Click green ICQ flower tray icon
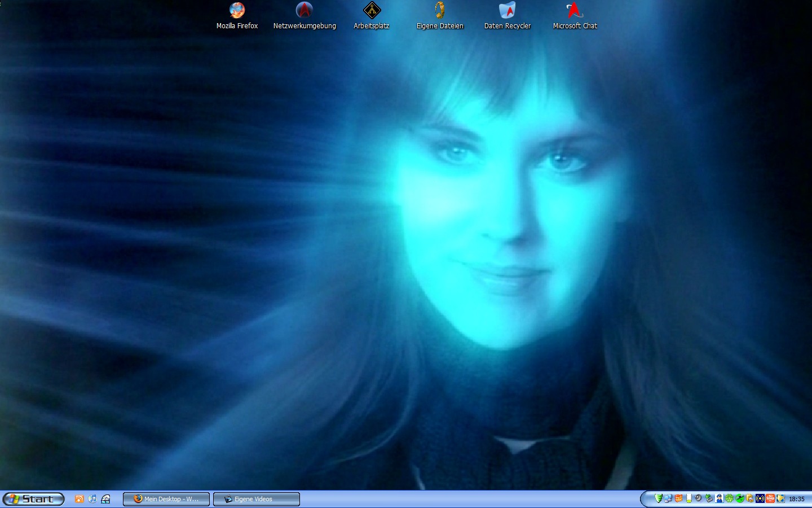 click(x=729, y=498)
